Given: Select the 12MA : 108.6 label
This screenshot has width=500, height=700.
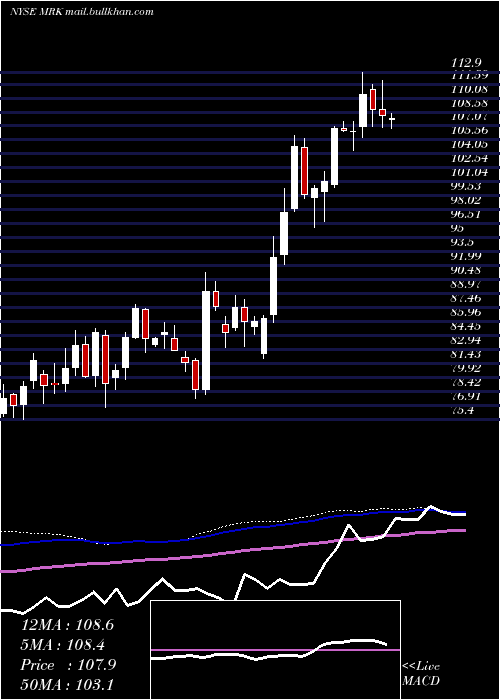Looking at the screenshot, I should click(x=67, y=625).
